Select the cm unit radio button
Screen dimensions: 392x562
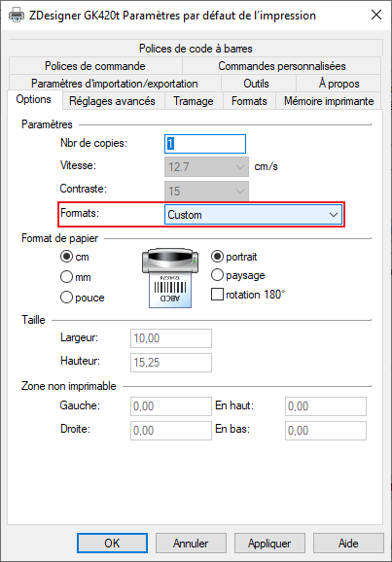click(x=66, y=257)
